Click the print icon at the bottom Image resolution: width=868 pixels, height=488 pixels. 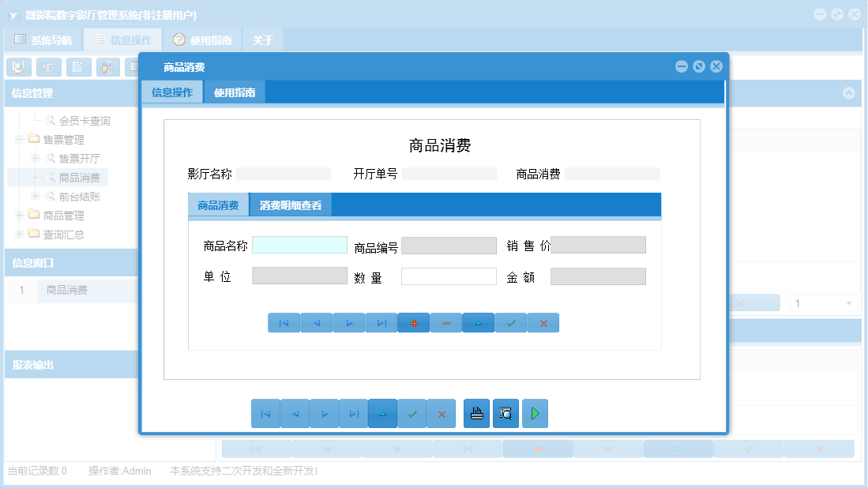[x=476, y=413]
